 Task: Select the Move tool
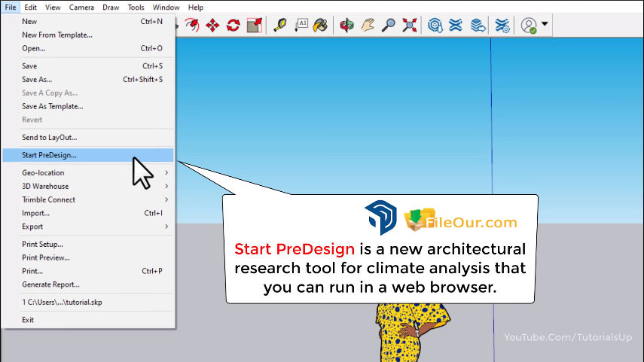click(x=212, y=26)
